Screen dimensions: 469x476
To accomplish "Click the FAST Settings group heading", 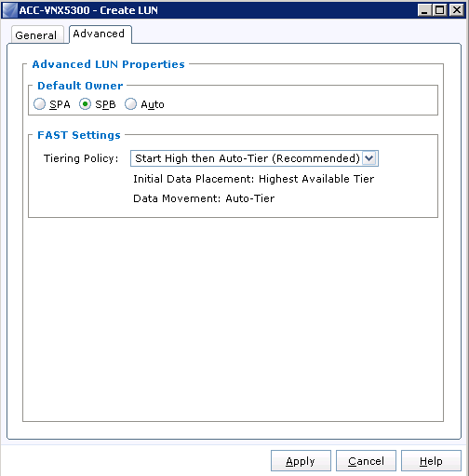I will (x=79, y=135).
